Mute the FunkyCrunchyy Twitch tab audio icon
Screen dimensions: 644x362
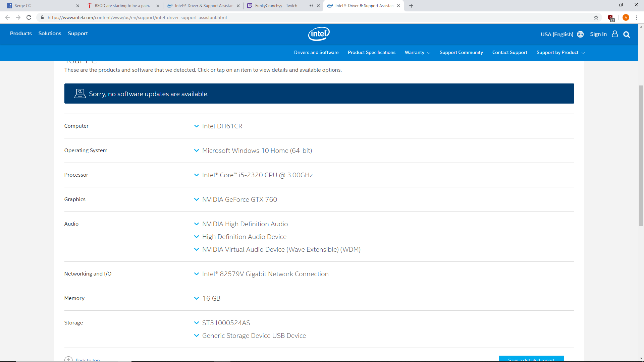311,6
